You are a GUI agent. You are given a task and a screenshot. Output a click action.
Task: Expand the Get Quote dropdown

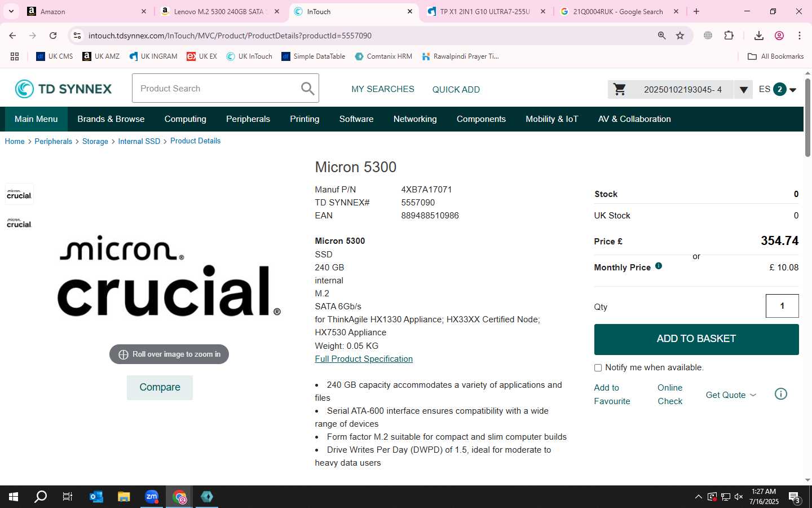pos(731,395)
